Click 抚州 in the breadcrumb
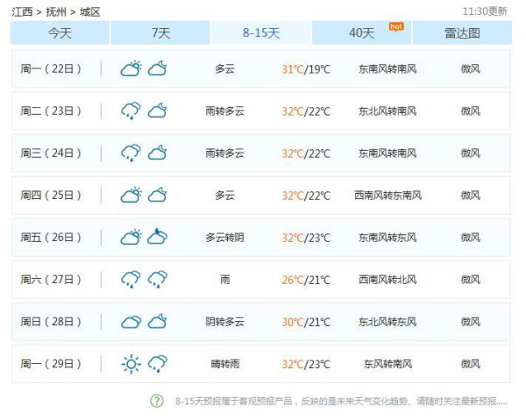This screenshot has height=420, width=526. coord(56,12)
